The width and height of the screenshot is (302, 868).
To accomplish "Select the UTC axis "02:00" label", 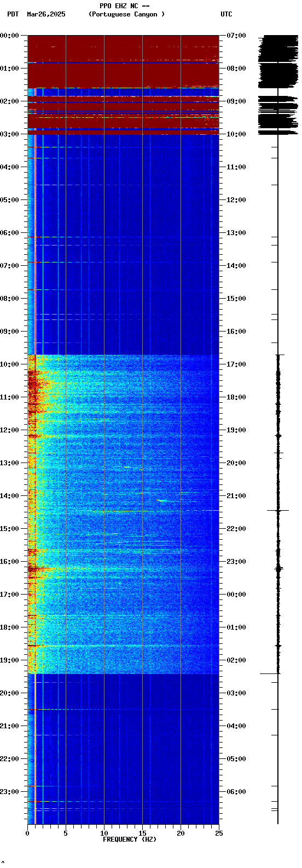I will pyautogui.click(x=236, y=660).
